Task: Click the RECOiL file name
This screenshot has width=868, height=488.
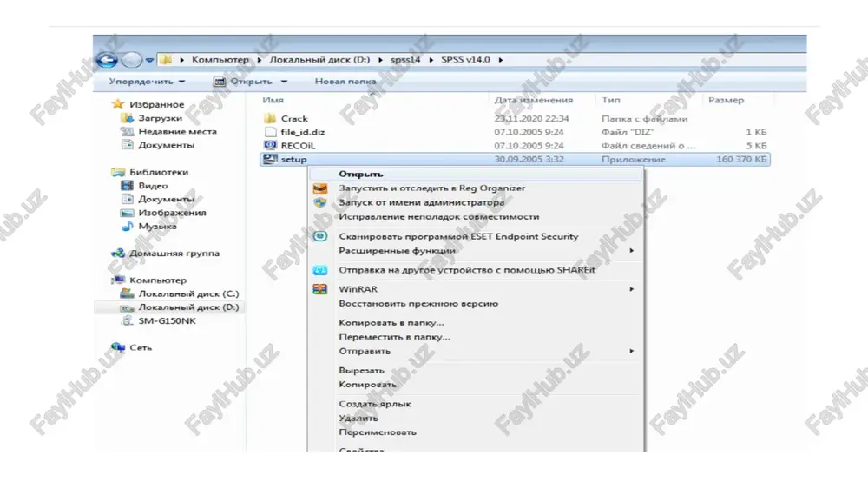Action: (x=298, y=146)
